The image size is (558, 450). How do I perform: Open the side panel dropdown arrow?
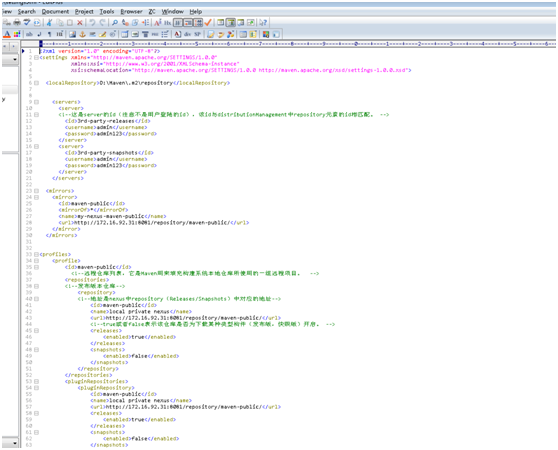[15, 59]
